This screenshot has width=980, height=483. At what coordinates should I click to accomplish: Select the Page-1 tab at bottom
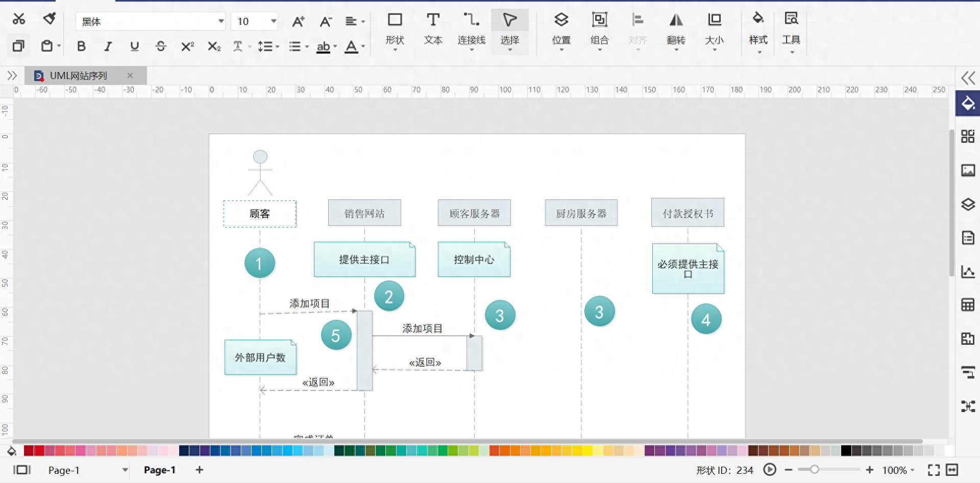(x=159, y=470)
